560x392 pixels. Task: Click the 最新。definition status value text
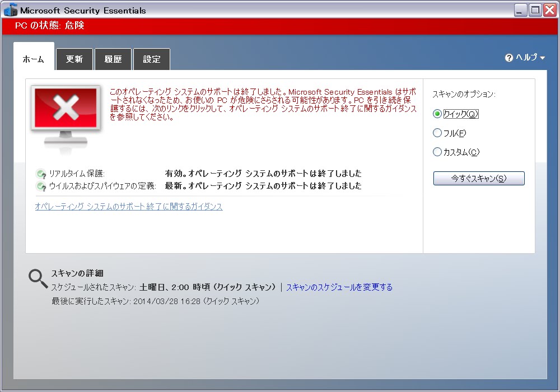point(263,186)
